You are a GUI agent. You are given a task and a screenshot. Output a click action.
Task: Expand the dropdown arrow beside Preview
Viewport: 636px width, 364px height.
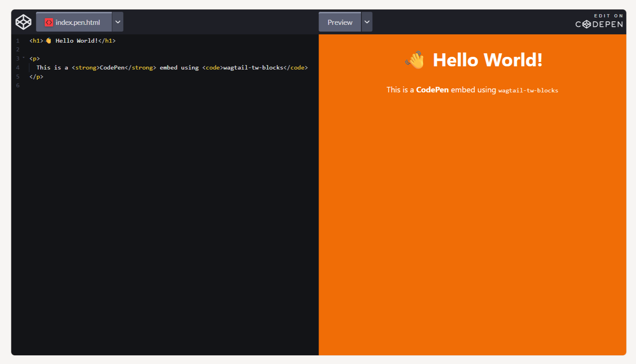point(367,22)
